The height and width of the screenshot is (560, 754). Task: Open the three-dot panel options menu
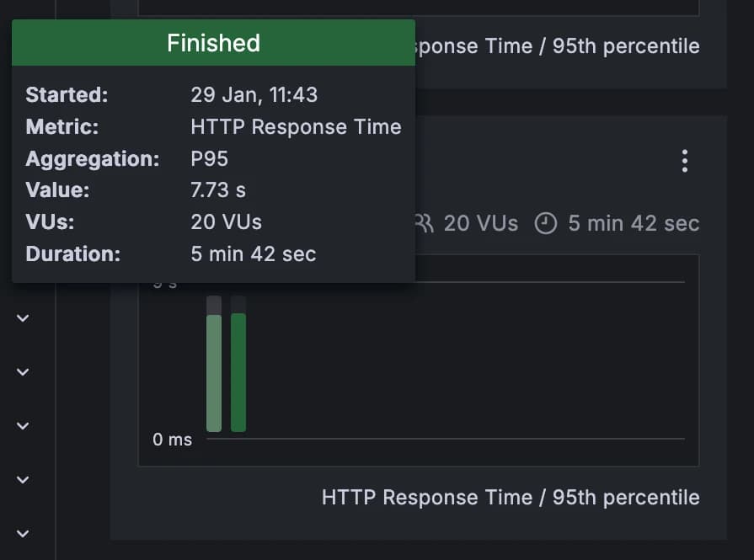click(x=685, y=161)
